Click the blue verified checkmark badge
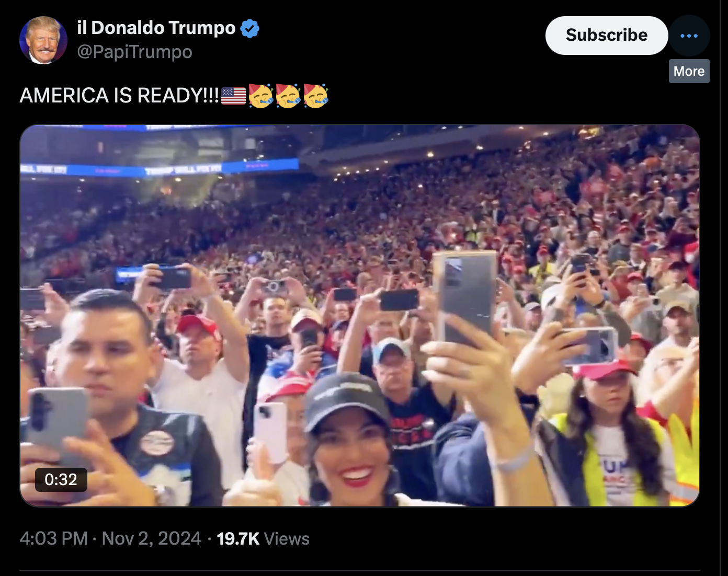This screenshot has width=728, height=576. tap(250, 28)
